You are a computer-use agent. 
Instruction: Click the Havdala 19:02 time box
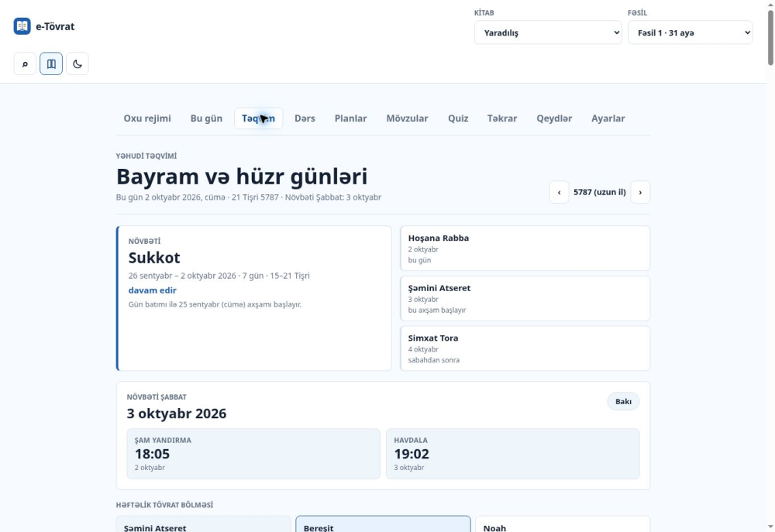coord(512,454)
